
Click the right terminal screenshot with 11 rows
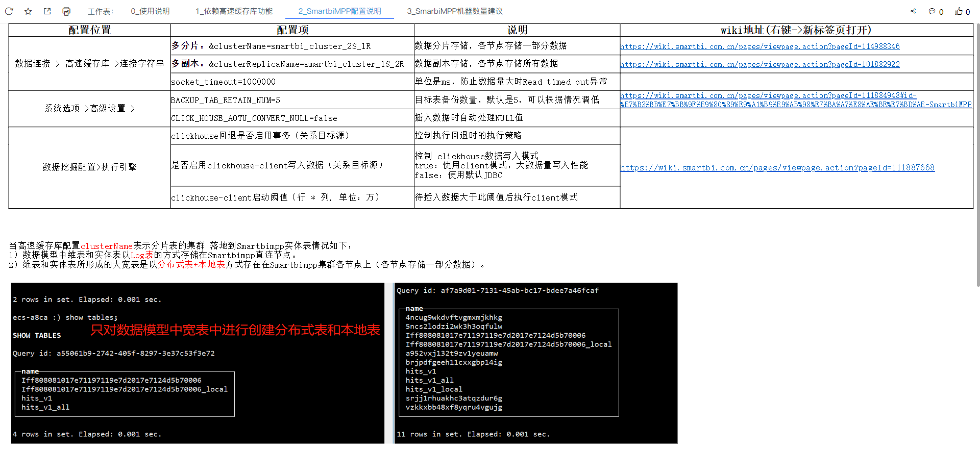[536, 363]
